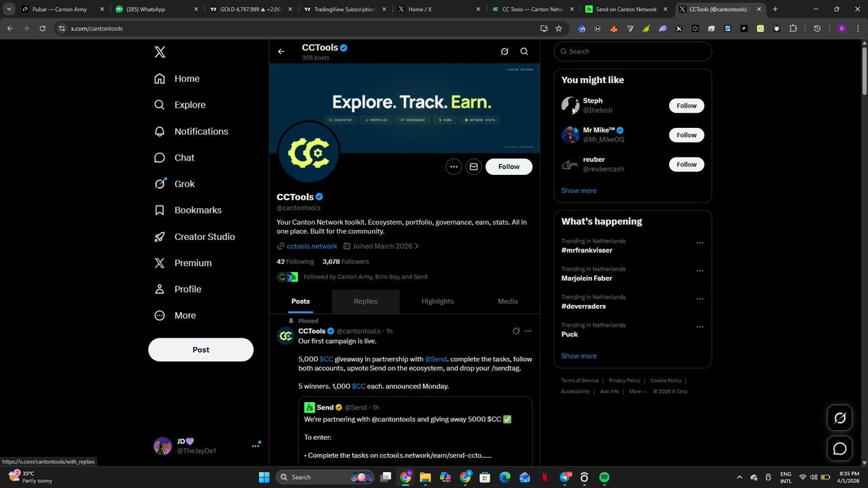Go to Home in the sidebar
The height and width of the screenshot is (488, 868).
click(176, 79)
